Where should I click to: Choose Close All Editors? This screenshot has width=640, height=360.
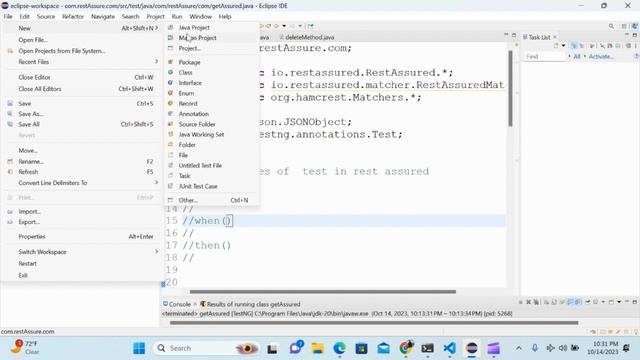point(40,89)
